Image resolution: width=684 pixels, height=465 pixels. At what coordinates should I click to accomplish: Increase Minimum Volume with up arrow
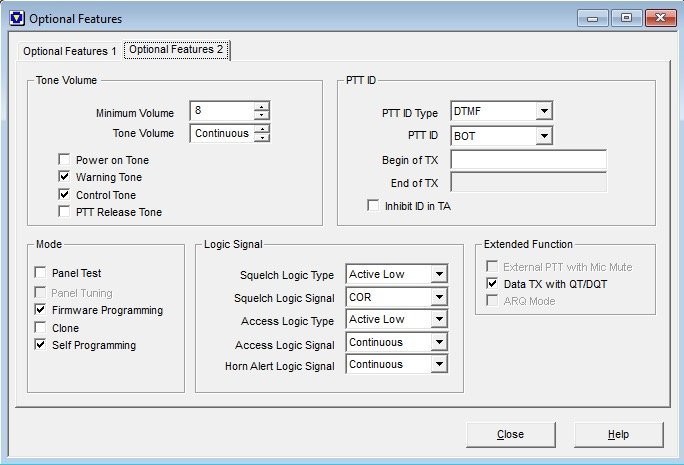(262, 107)
